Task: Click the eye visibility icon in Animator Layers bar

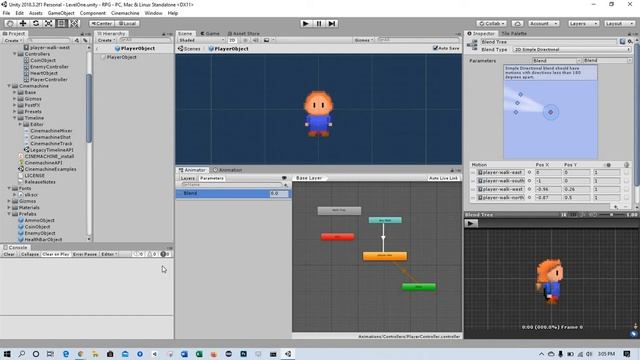Action: pos(284,178)
